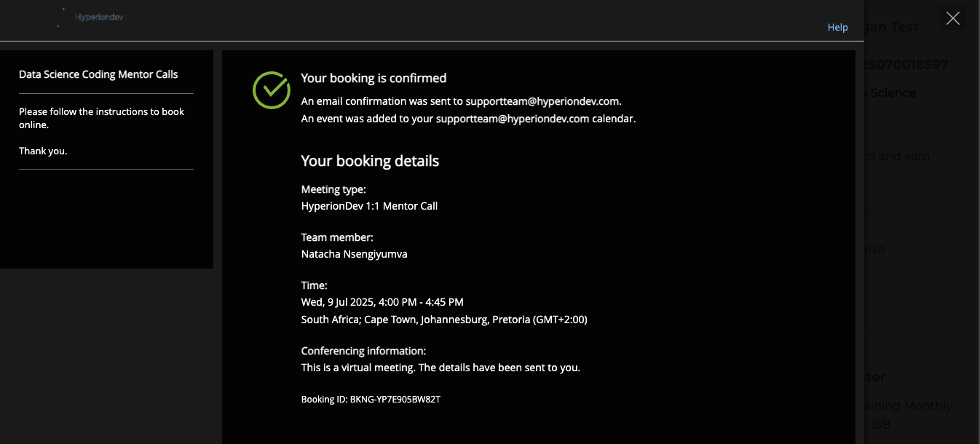Select the "Your booking details" heading
Image resolution: width=980 pixels, height=444 pixels.
(x=370, y=161)
